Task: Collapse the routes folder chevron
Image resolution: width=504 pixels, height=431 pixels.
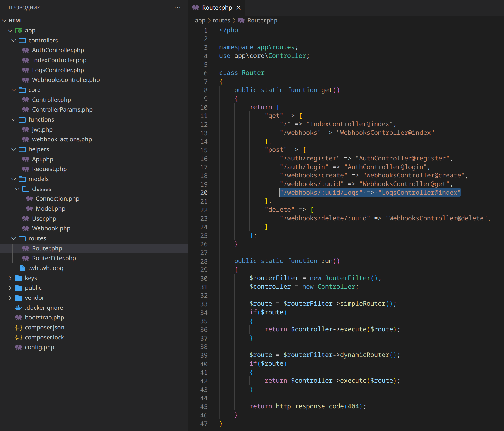Action: point(14,238)
